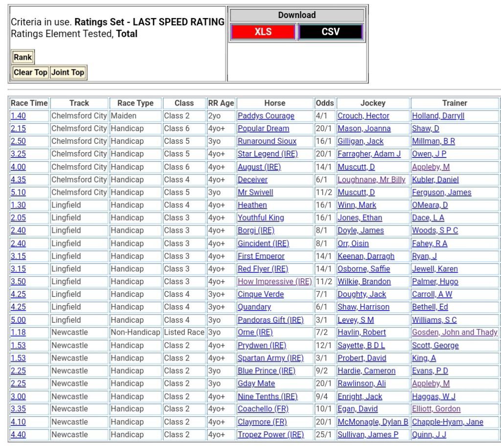Select horse Tropez Power (IRE)
The height and width of the screenshot is (448, 501).
[x=271, y=435]
